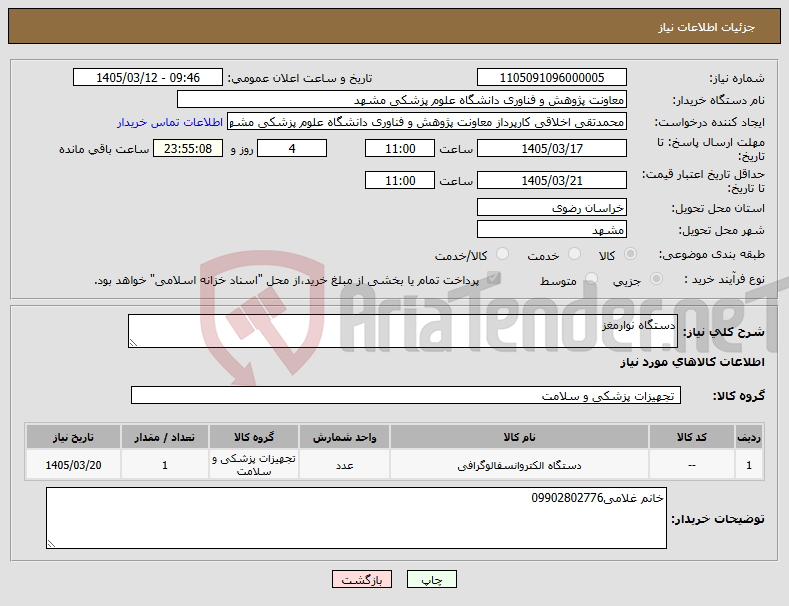Click the توضیحات خریدار label
This screenshot has height=606, width=789.
click(718, 518)
